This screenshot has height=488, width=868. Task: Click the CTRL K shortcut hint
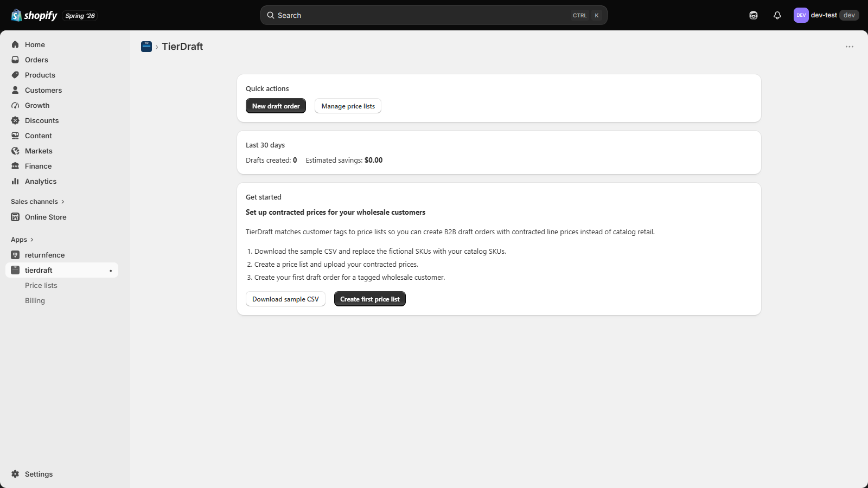[x=586, y=15]
